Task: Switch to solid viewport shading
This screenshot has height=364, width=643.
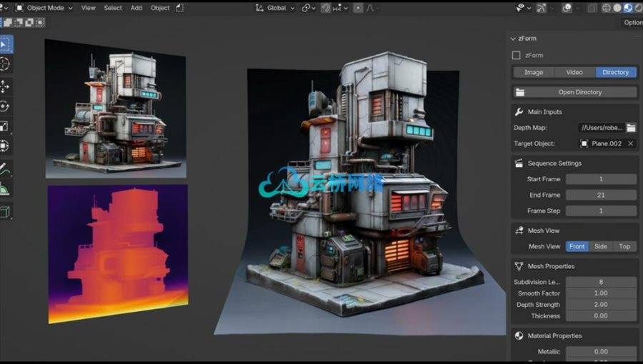Action: click(617, 8)
